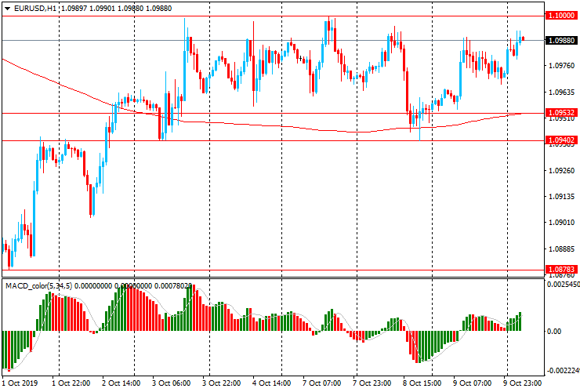580x392 pixels.
Task: Click the MACD scale 0.00 value
Action: [554, 331]
